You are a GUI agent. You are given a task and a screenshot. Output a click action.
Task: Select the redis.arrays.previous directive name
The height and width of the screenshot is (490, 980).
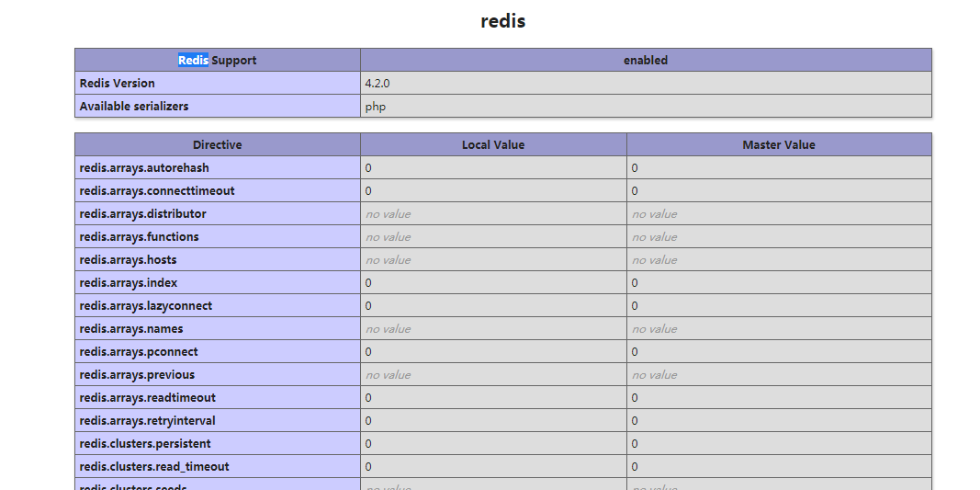click(137, 375)
